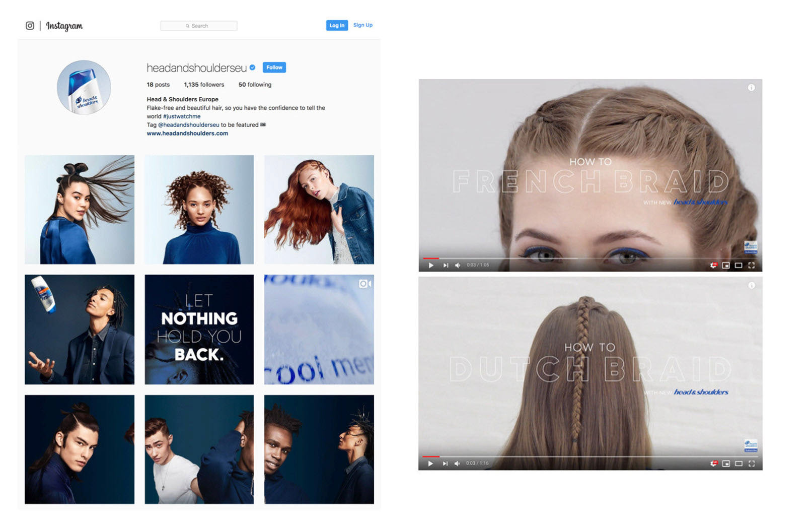Play the French Braid video

431,265
